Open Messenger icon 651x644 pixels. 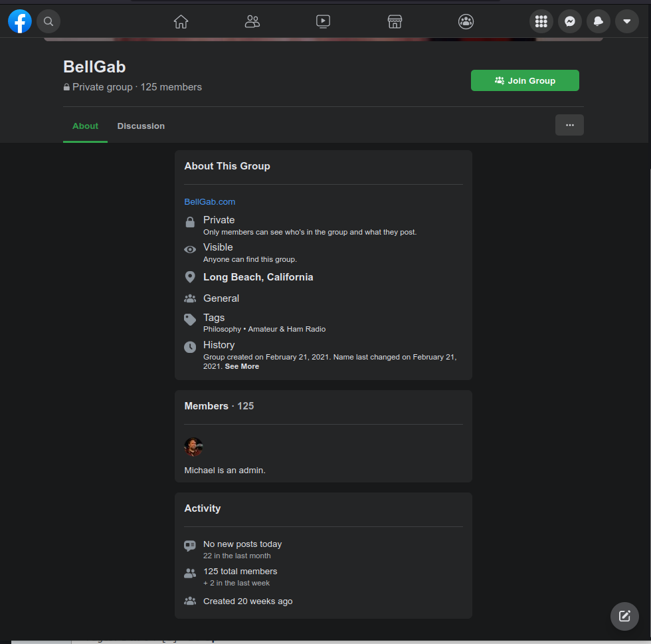tap(570, 21)
